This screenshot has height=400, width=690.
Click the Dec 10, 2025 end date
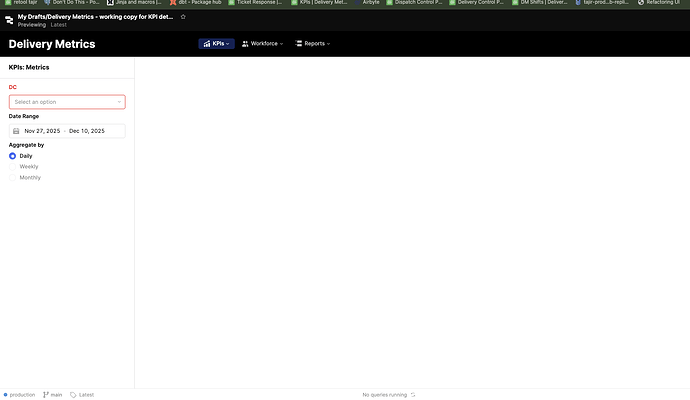(x=87, y=131)
